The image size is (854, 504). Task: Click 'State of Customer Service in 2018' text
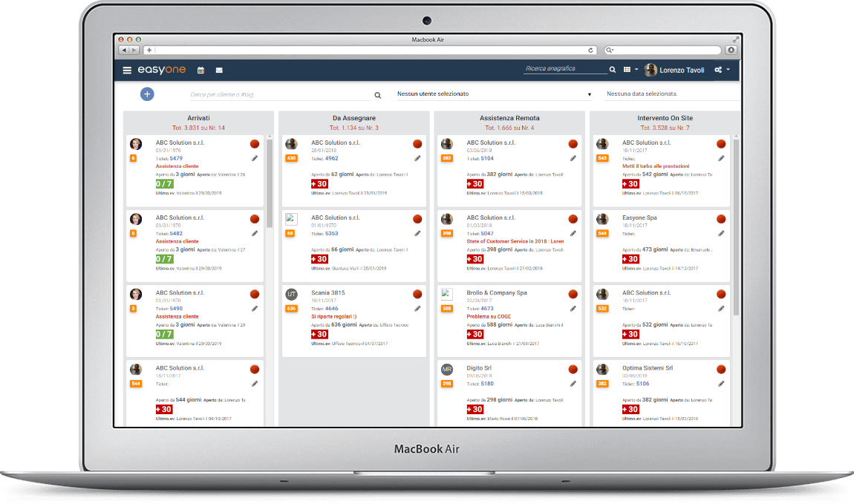pos(506,241)
